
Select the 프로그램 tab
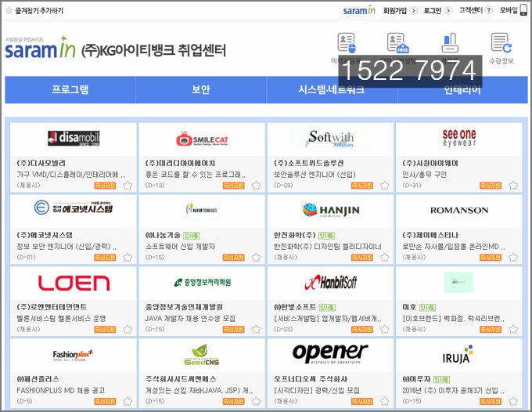[70, 89]
